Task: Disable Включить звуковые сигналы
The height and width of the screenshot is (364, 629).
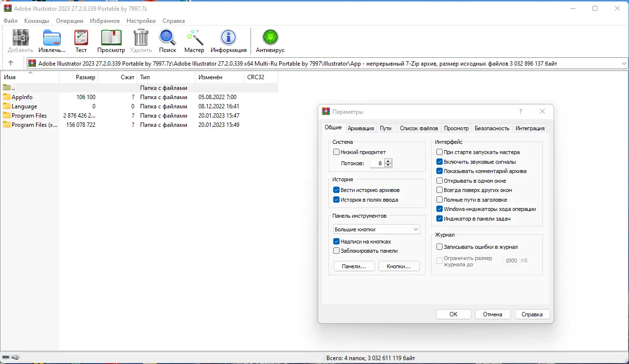Action: pos(440,162)
